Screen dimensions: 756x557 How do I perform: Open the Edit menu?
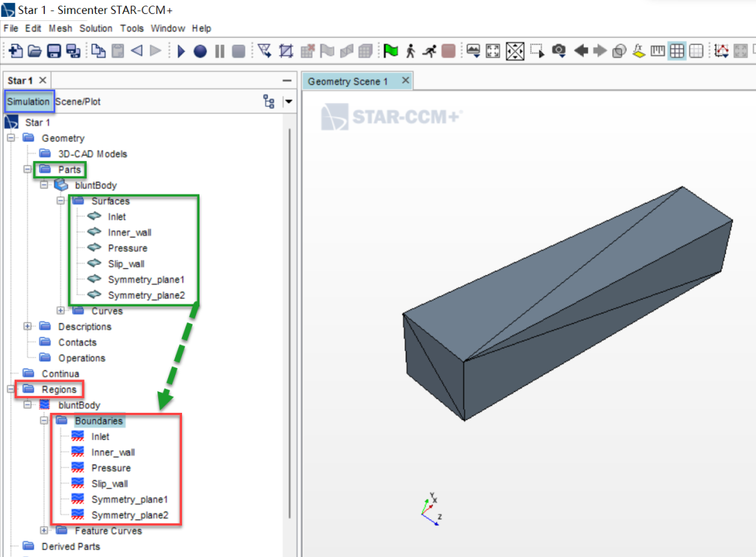click(33, 29)
